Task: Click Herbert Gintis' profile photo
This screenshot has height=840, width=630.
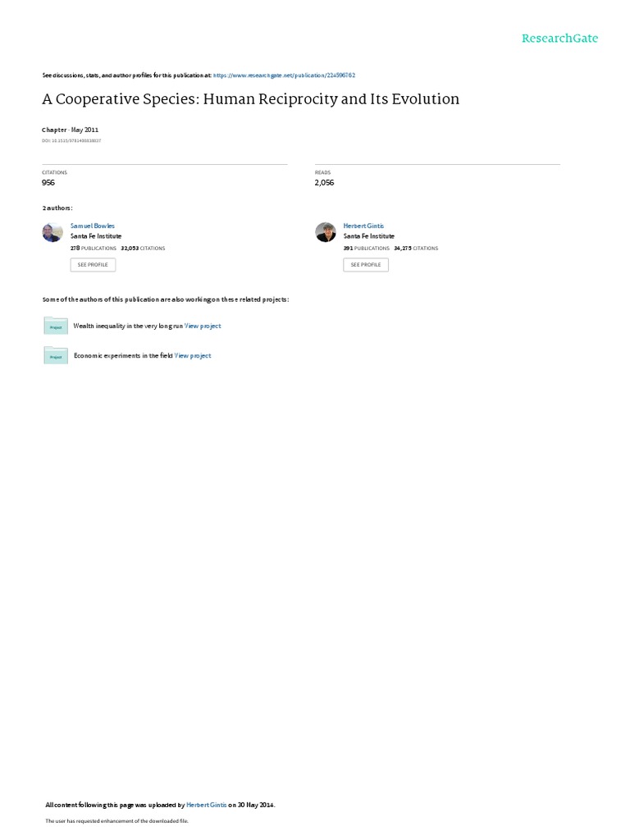Action: [x=325, y=232]
